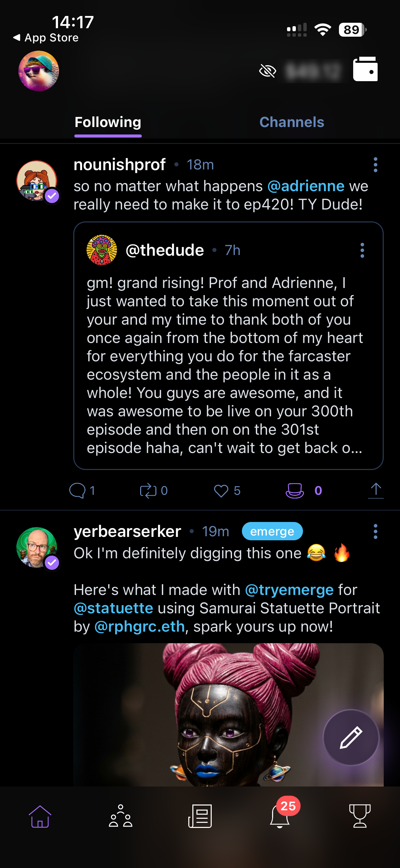The width and height of the screenshot is (400, 868).
Task: Tip nounishprof's post with hat icon
Action: tap(295, 491)
